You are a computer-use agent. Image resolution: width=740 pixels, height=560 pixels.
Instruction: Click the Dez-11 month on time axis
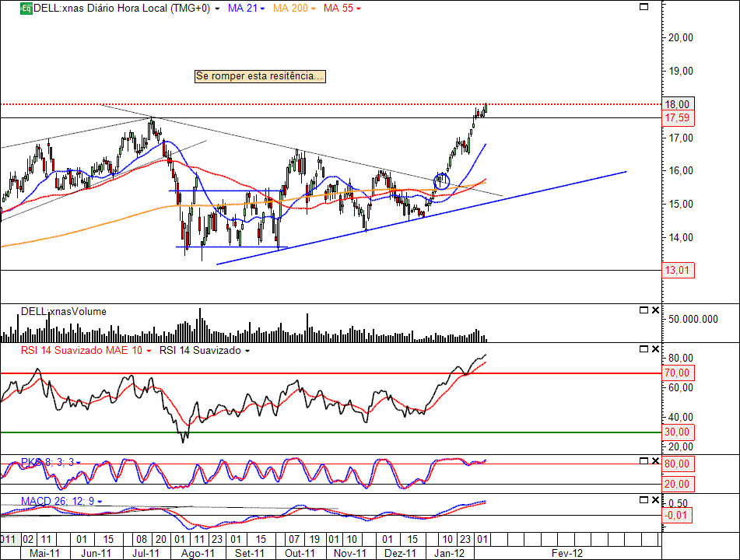point(400,554)
